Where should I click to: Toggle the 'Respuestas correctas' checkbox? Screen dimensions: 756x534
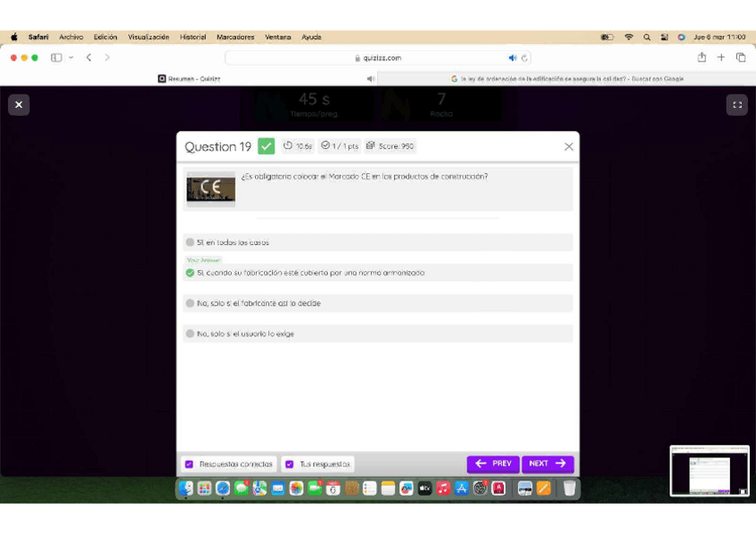189,464
